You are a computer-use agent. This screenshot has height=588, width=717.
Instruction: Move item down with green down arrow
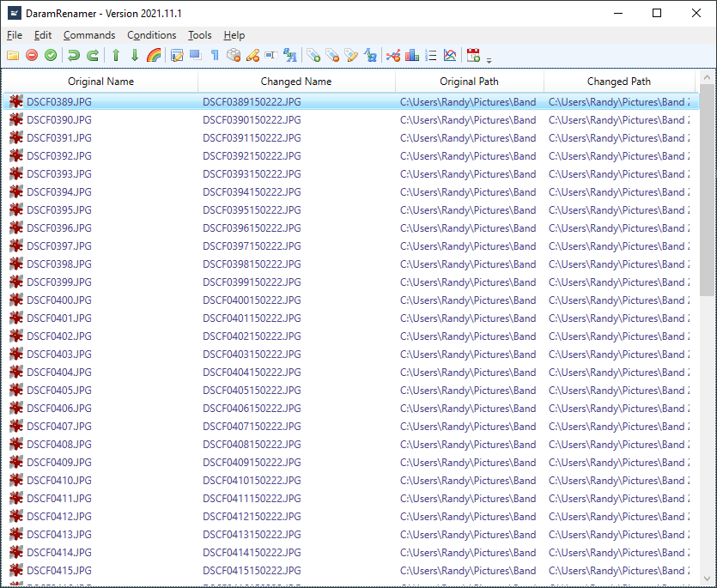(x=135, y=55)
